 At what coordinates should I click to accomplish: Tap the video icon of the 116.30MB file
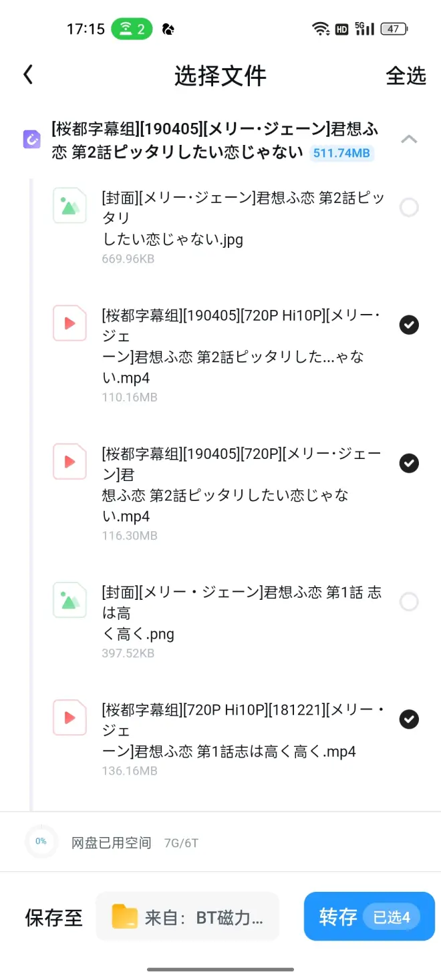click(x=69, y=462)
